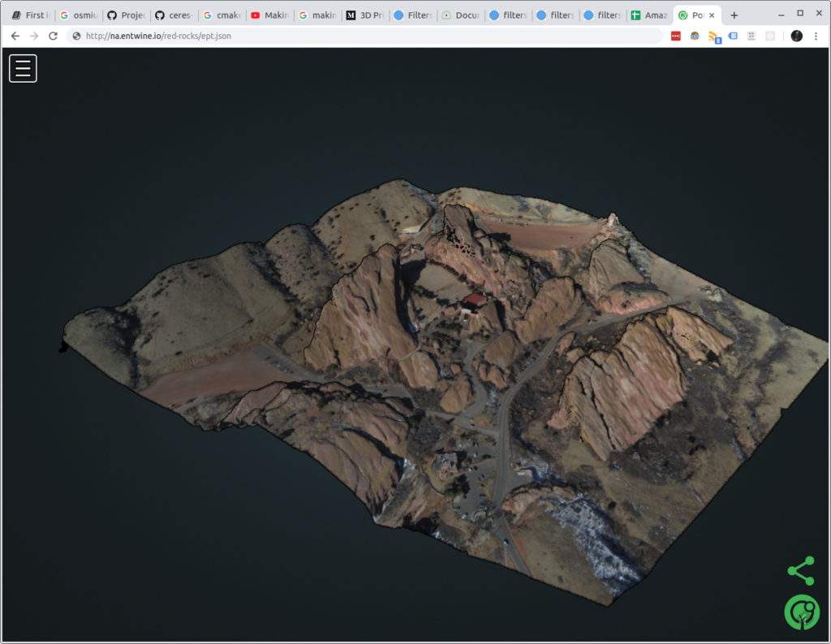Switch to the YouTube Makin tab
831x644 pixels.
[x=270, y=14]
